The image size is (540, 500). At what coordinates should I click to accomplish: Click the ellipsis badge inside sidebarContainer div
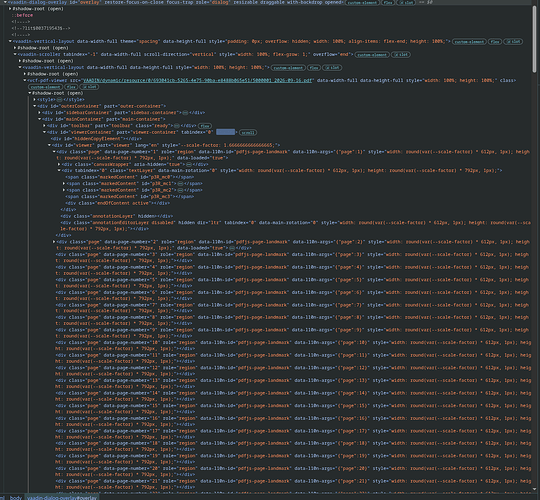[x=185, y=113]
